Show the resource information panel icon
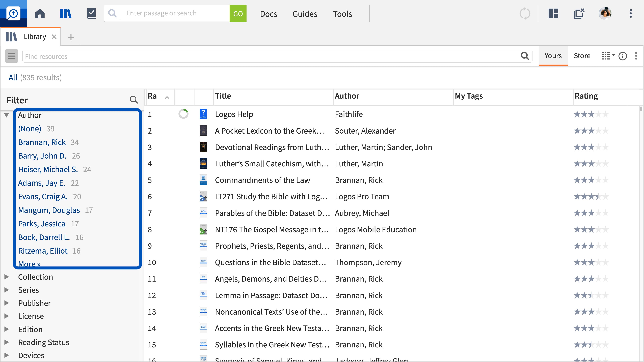Image resolution: width=644 pixels, height=362 pixels. click(623, 56)
